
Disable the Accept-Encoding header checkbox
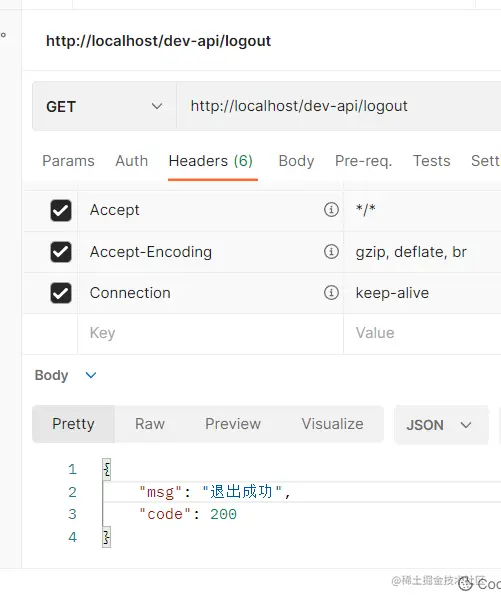61,252
